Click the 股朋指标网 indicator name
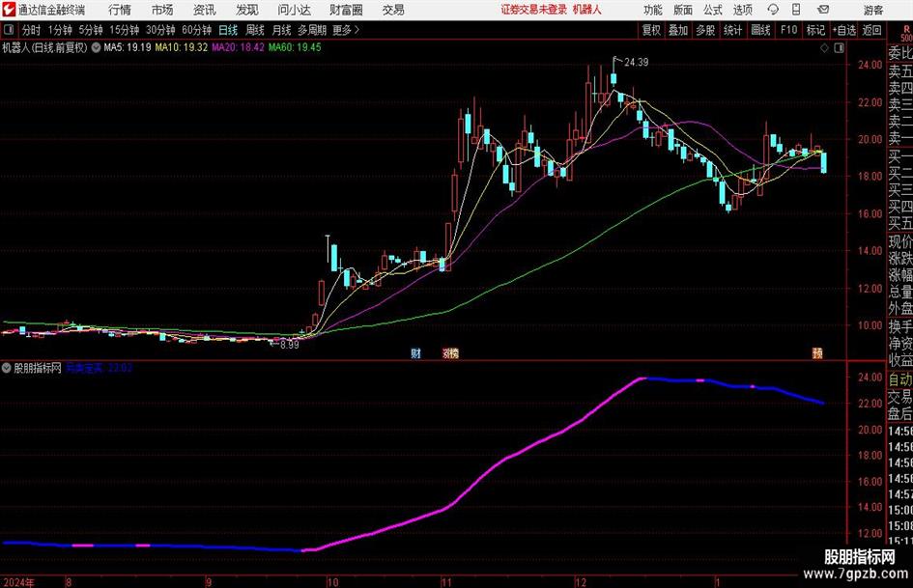Viewport: 913px width, 588px height. (x=38, y=368)
